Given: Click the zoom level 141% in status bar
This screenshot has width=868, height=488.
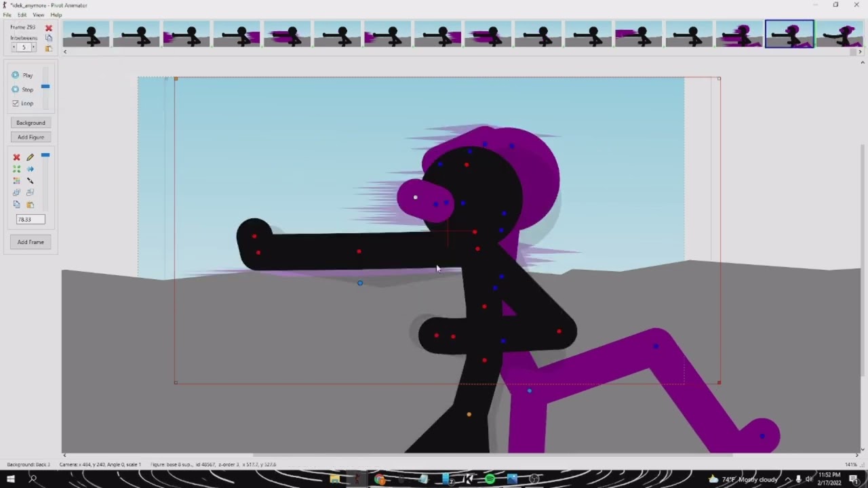Looking at the screenshot, I should pos(851,465).
